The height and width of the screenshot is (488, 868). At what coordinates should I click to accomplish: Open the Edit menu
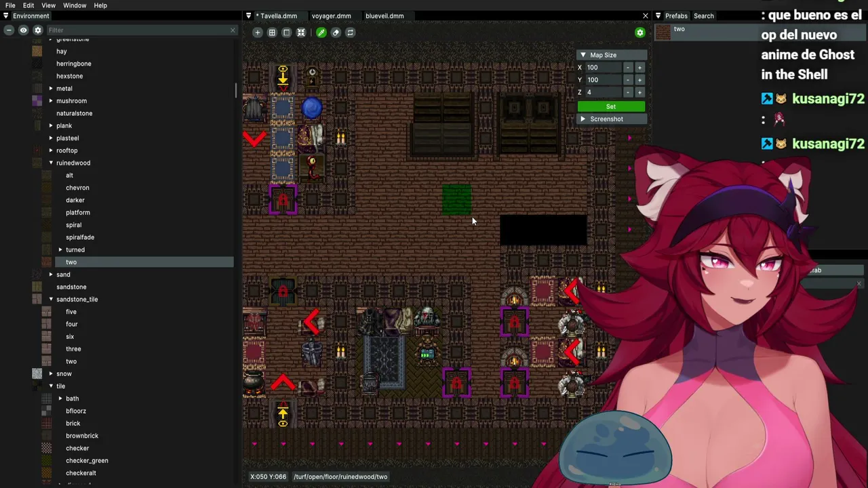pos(28,5)
